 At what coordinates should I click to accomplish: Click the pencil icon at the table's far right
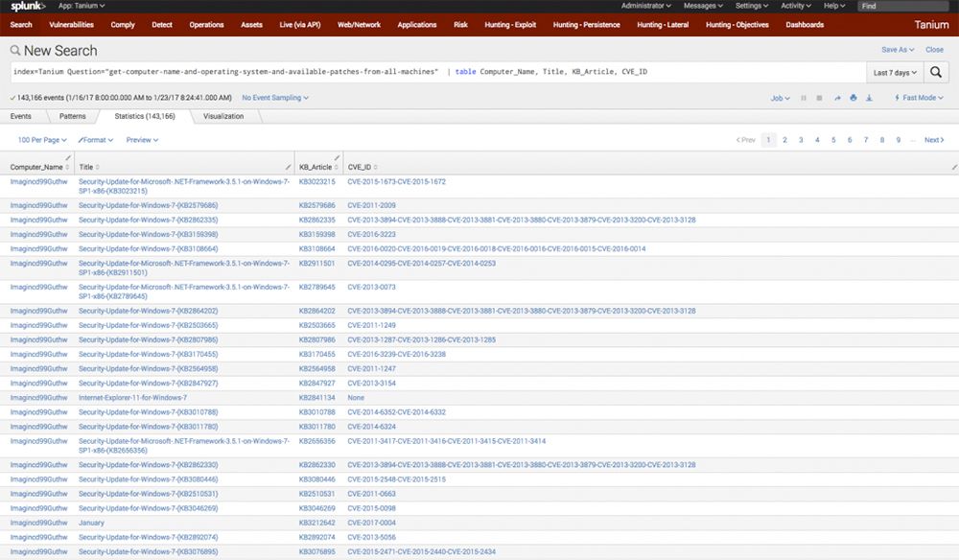point(954,167)
